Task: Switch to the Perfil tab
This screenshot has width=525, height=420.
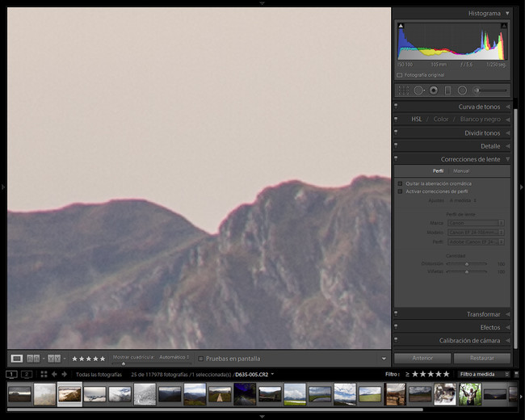Action: click(438, 170)
